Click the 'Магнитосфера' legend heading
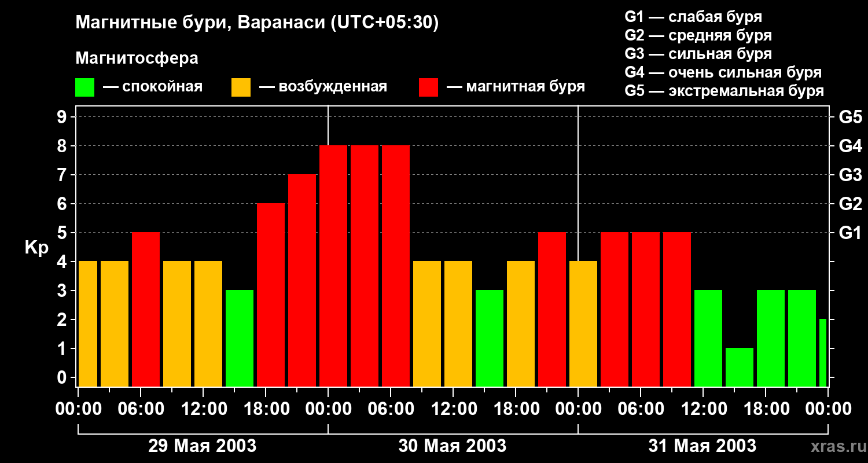Viewport: 868px width, 463px height. click(137, 58)
